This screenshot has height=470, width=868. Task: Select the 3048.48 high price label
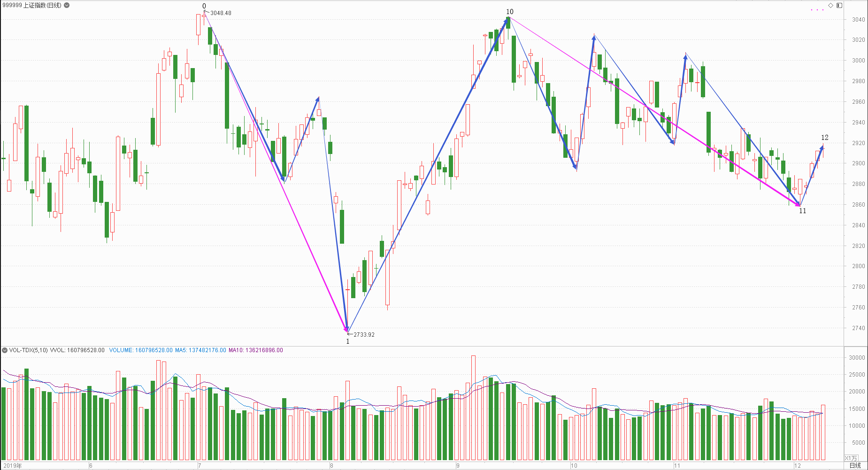click(221, 13)
